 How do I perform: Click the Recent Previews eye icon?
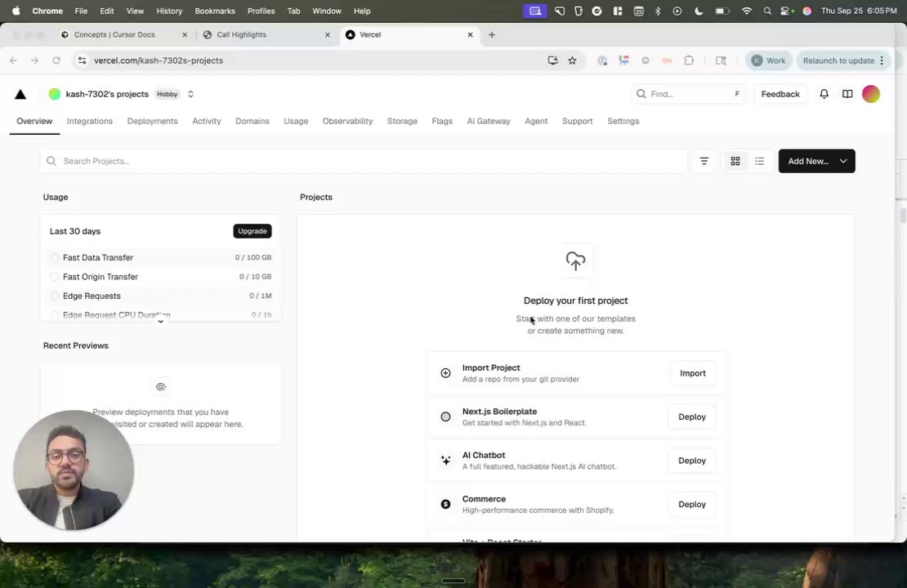(x=161, y=387)
